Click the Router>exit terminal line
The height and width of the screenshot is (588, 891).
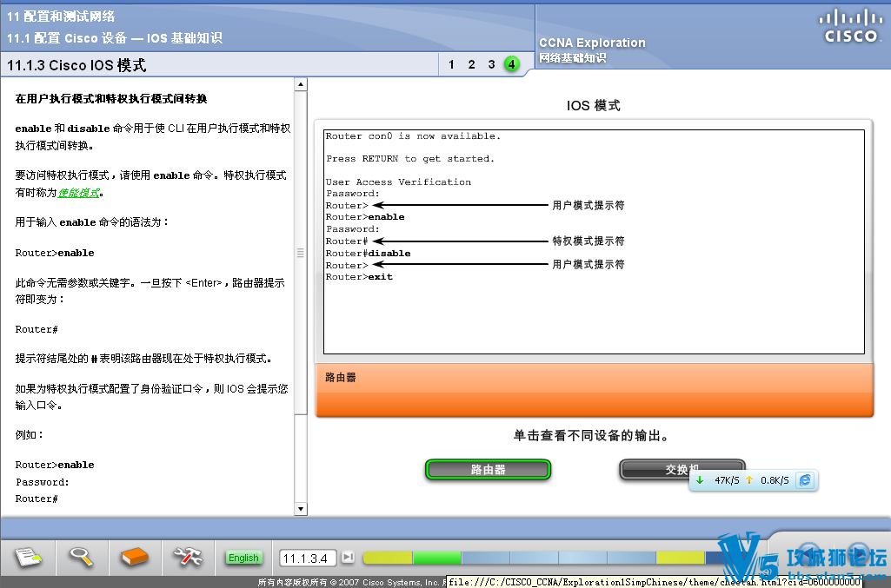point(358,277)
